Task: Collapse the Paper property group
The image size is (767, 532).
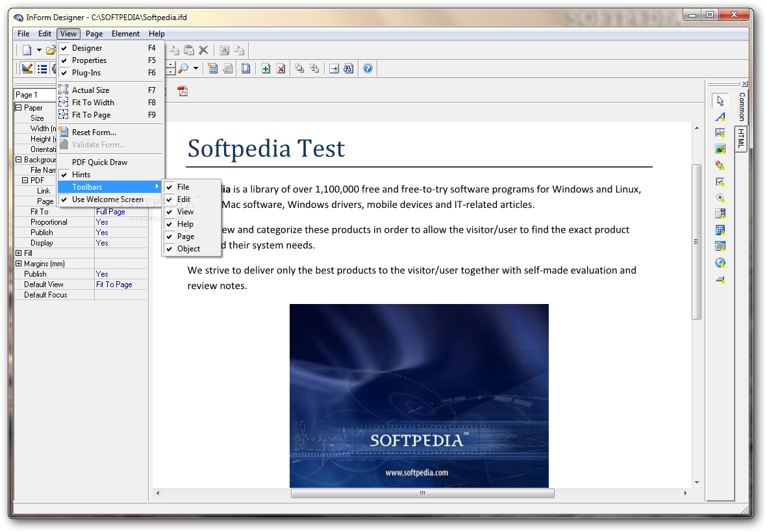Action: click(x=19, y=108)
